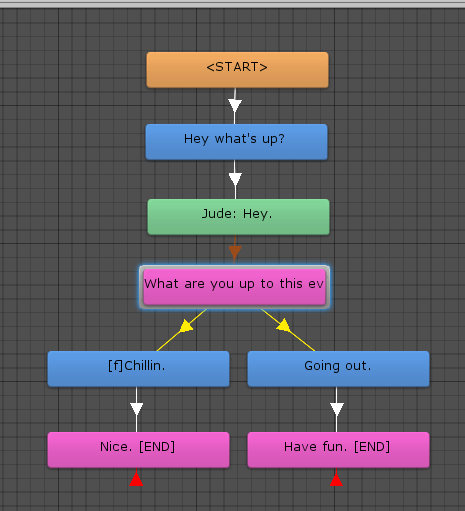This screenshot has height=511, width=465.
Task: Click the brown arrow below 'Jude: Hey.'
Action: tap(235, 252)
